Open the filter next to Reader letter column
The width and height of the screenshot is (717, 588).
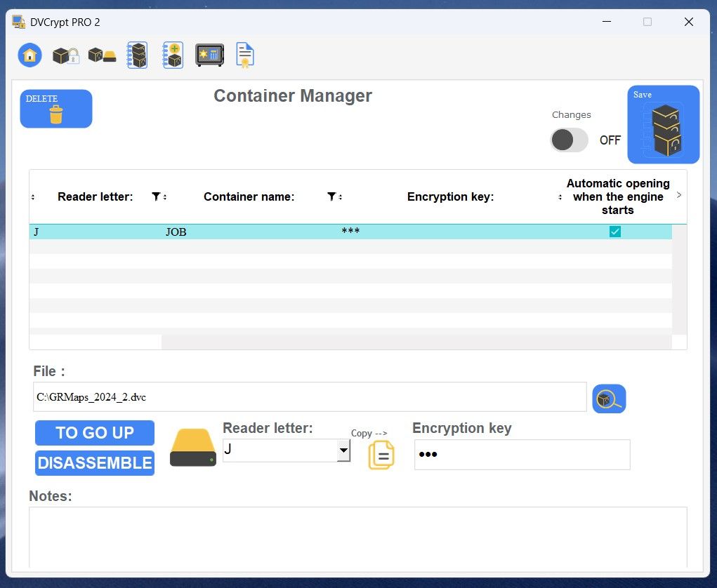pyautogui.click(x=156, y=197)
